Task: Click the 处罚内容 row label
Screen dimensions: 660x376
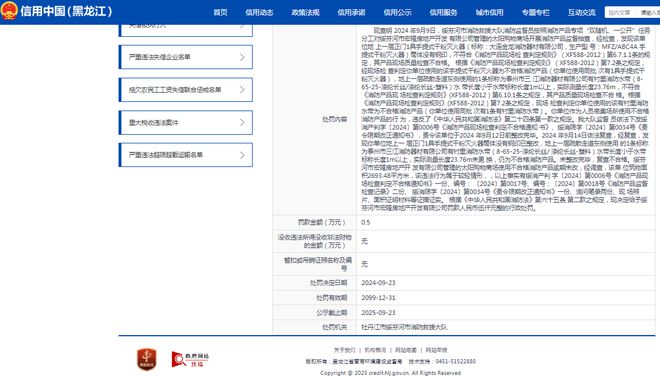Action: [335, 120]
